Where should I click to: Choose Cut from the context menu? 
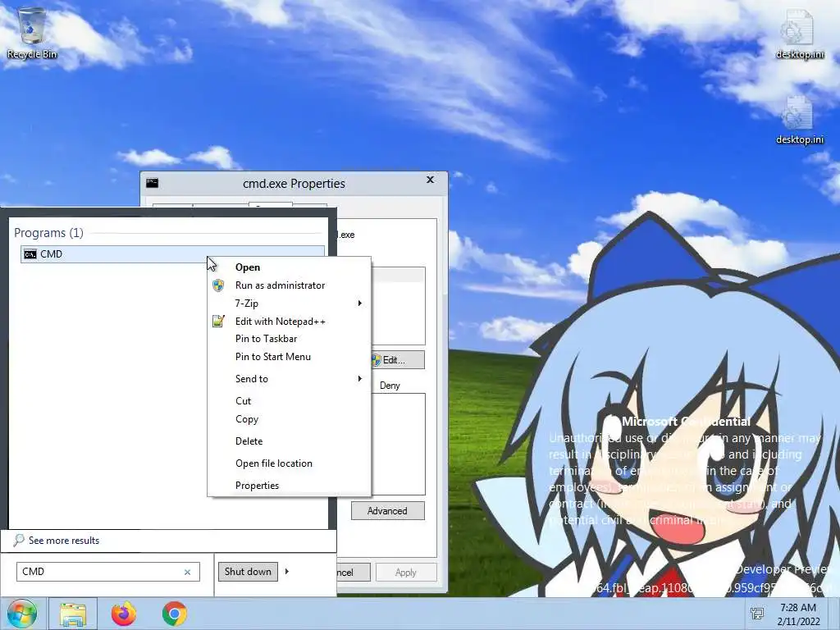[x=290, y=400]
